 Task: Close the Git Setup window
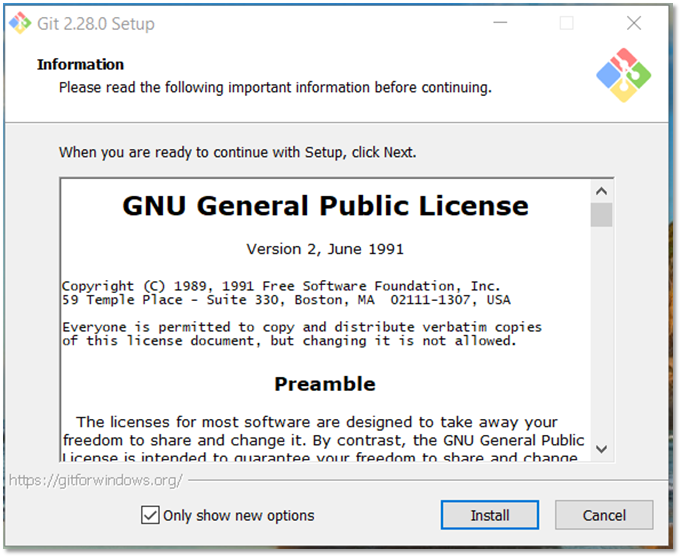coord(634,23)
